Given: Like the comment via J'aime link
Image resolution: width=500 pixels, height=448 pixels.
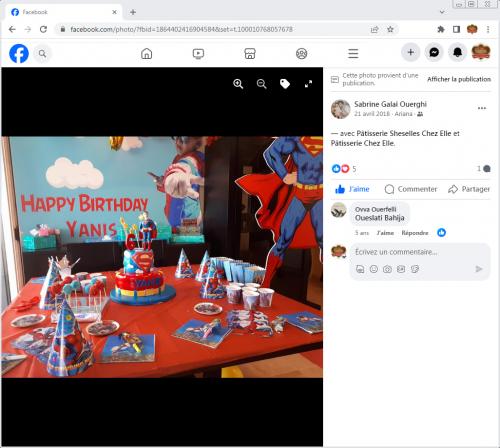Looking at the screenshot, I should pyautogui.click(x=385, y=233).
